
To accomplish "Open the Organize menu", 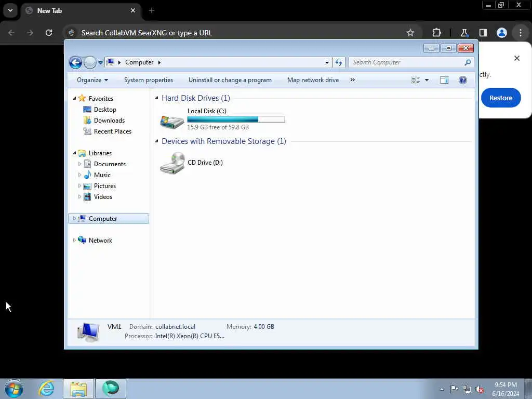I will [x=92, y=80].
